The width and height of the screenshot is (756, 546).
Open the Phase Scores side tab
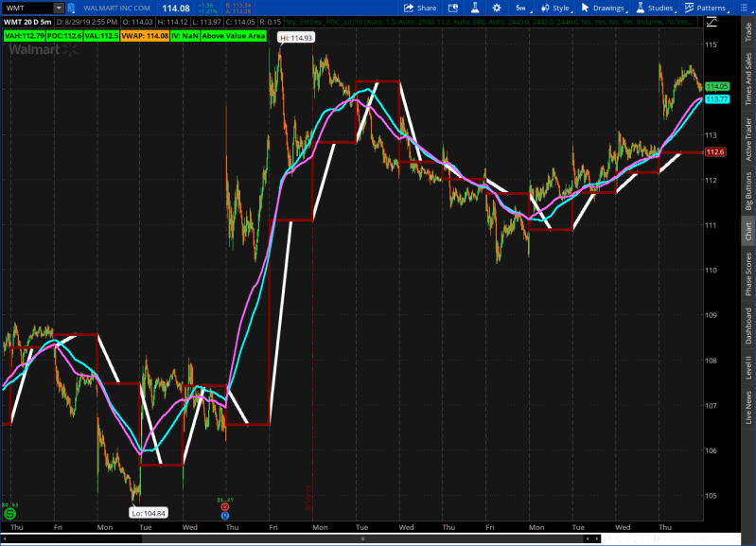[747, 274]
